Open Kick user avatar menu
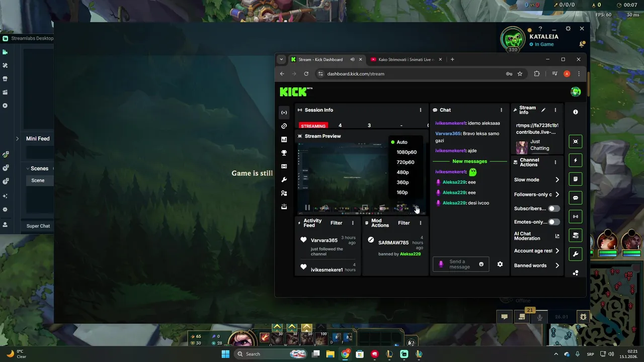Image resolution: width=644 pixels, height=362 pixels. (576, 92)
